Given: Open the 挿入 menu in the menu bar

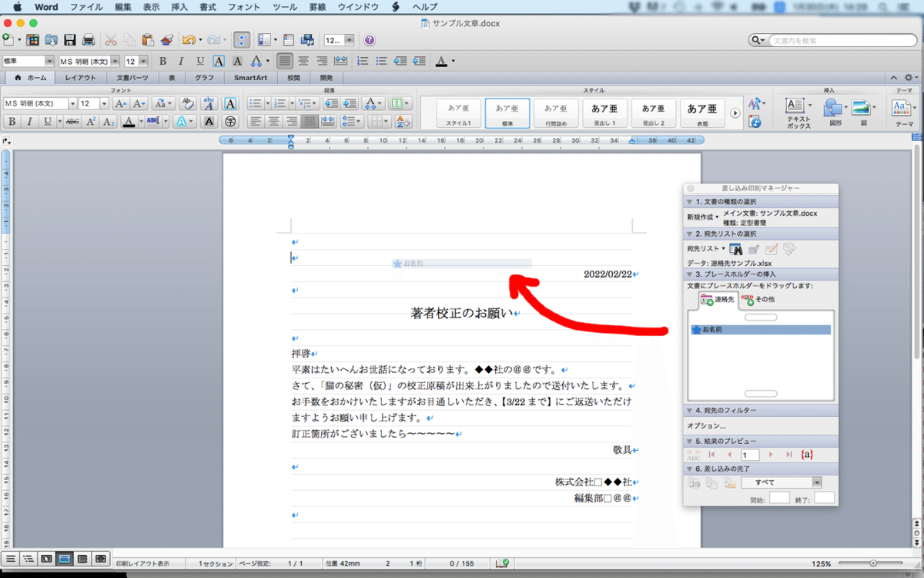Looking at the screenshot, I should 179,7.
